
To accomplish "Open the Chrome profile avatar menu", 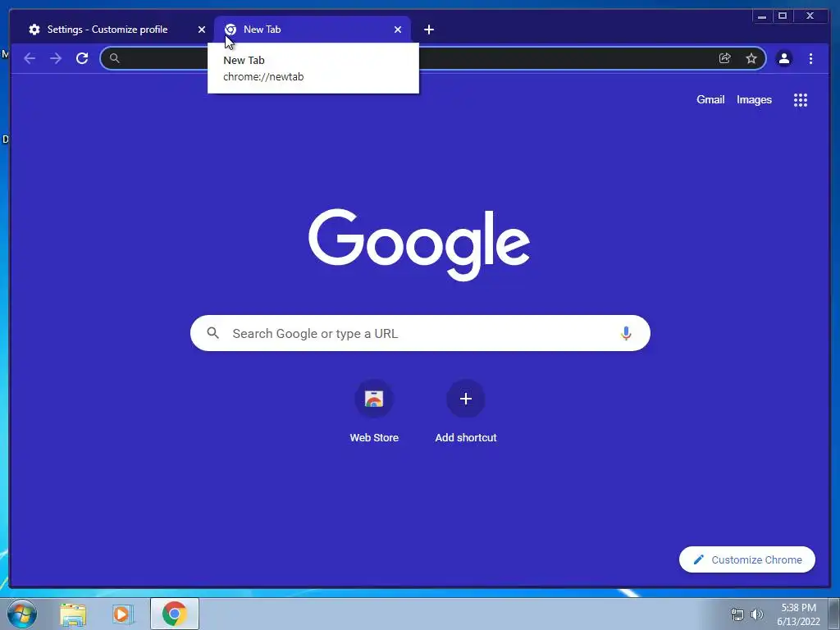I will 783,58.
